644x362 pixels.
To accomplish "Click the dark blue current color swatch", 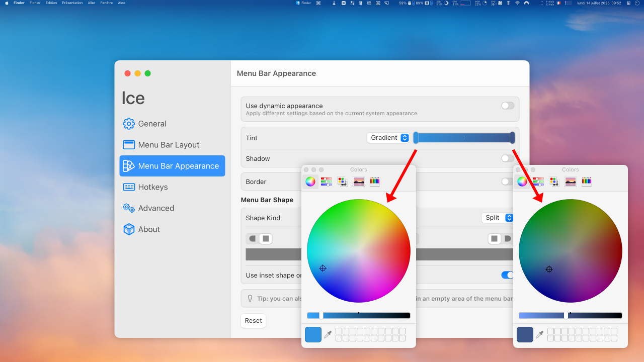I will click(525, 334).
